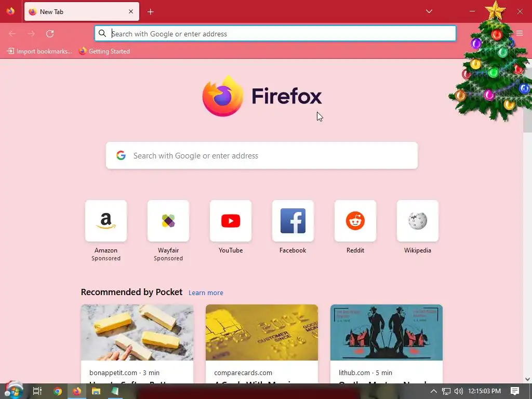532x399 pixels.
Task: Open the comparecards.com gold card thumbnail
Action: (x=262, y=332)
